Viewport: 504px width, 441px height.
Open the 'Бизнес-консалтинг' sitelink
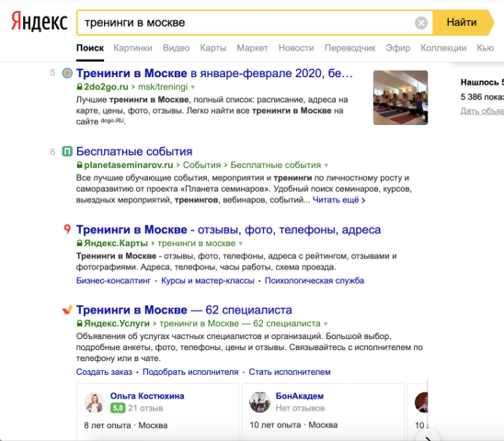113,281
